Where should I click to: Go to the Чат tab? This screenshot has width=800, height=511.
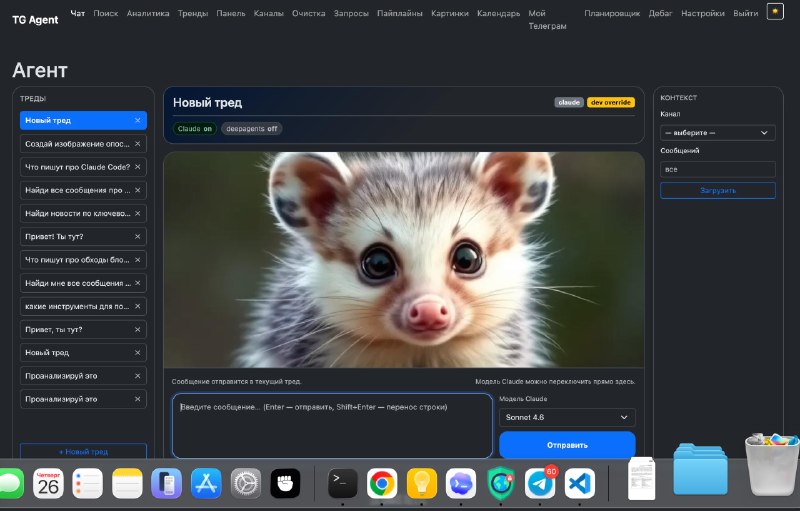click(x=78, y=13)
